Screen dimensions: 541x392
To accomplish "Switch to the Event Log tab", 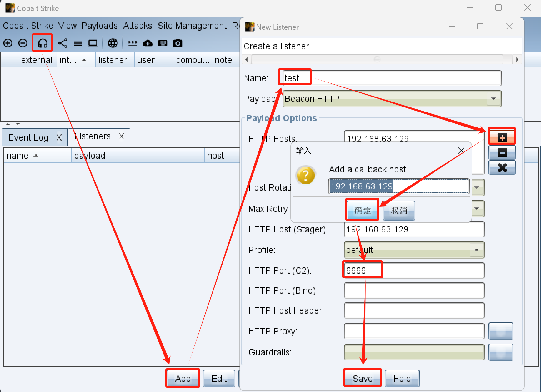I will coord(28,137).
